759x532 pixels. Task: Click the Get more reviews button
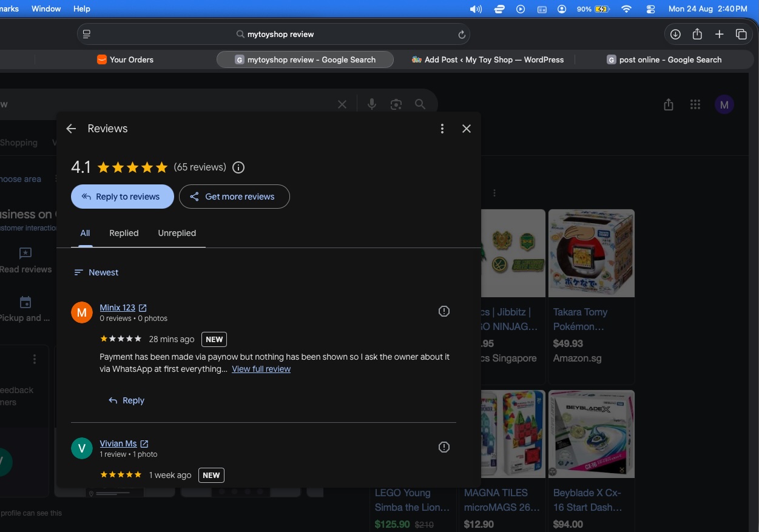click(234, 197)
